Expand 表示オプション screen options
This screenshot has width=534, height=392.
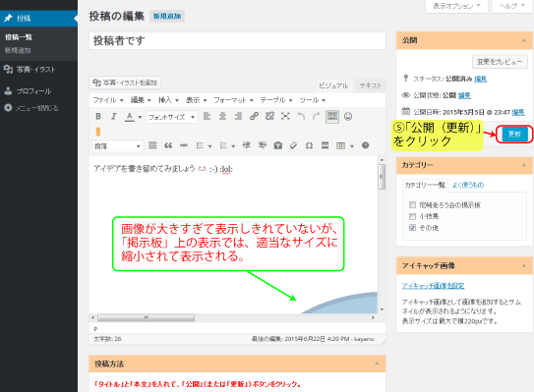tap(456, 6)
